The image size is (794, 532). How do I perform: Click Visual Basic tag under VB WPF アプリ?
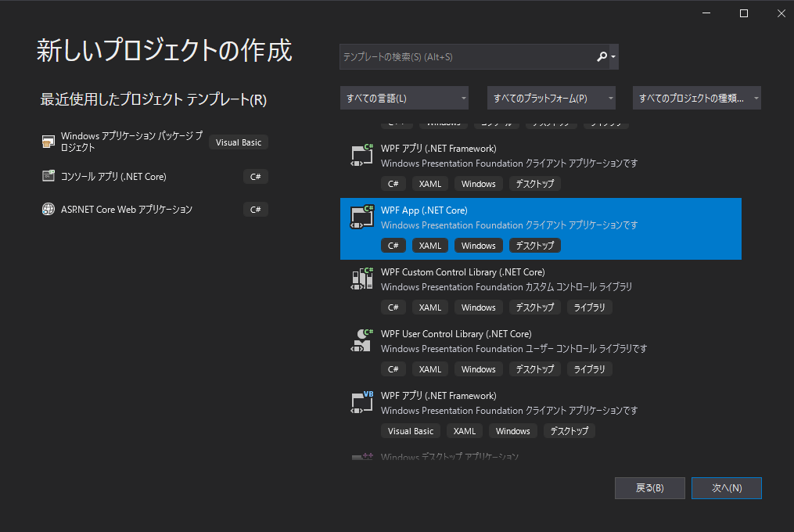pos(411,431)
